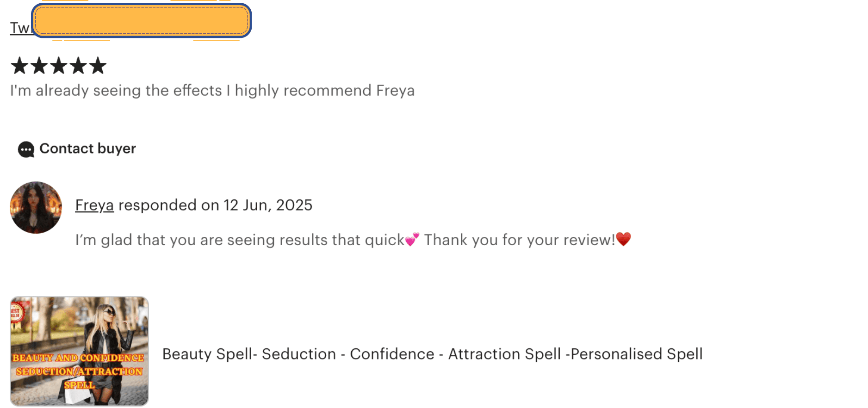Click the review text recommending Freya

click(x=212, y=91)
